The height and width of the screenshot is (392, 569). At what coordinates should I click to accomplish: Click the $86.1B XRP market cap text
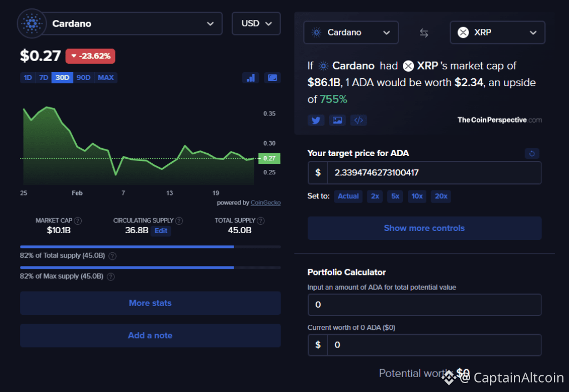pyautogui.click(x=324, y=83)
